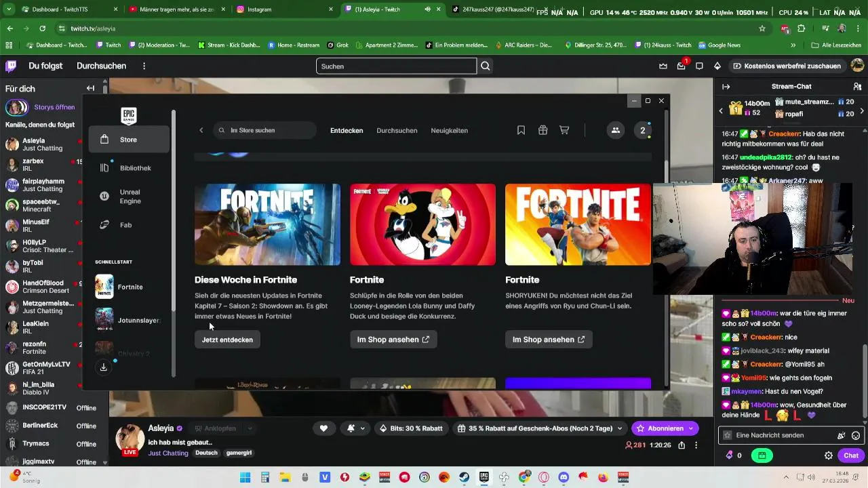Click the Twitch logo home icon
868x488 pixels.
(x=11, y=66)
